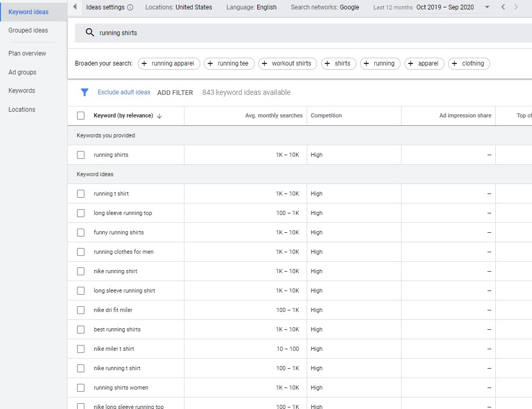Click the search magnifier icon
Viewport: 532px width, 409px height.
90,33
